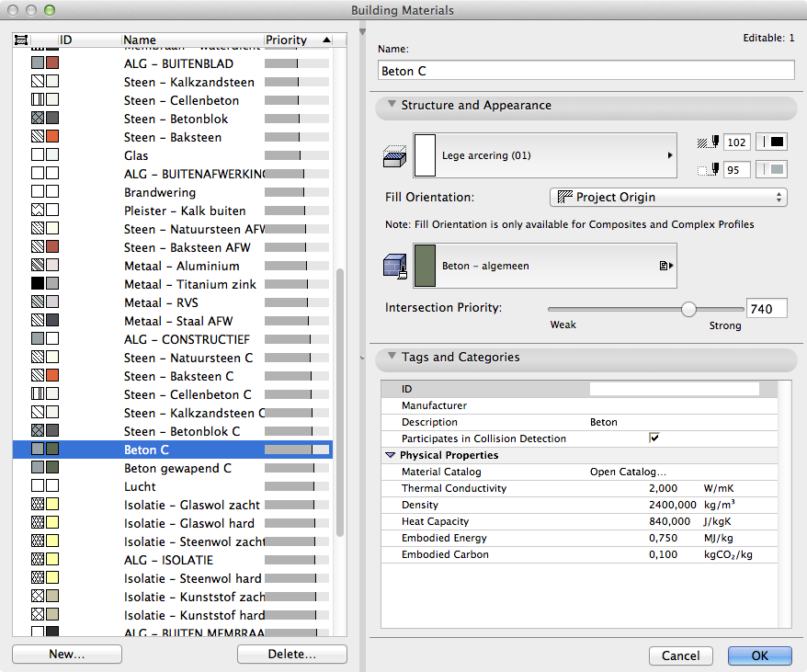Confirm changes with the OK button
Image resolution: width=807 pixels, height=672 pixels.
(759, 655)
